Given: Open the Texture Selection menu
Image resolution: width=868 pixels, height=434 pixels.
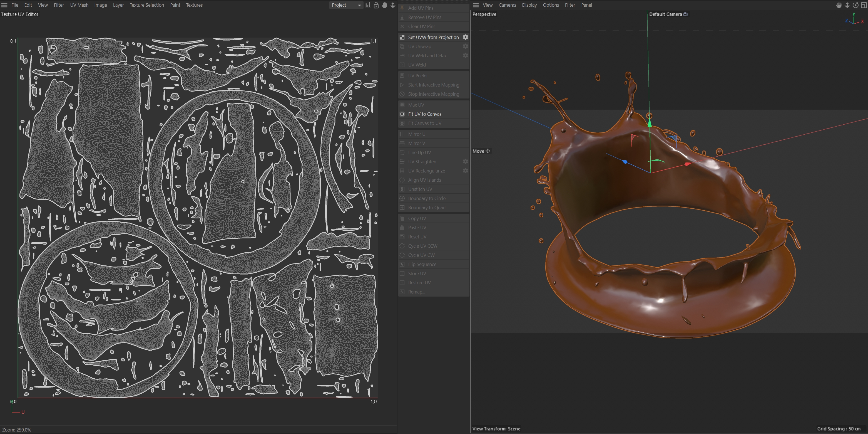Looking at the screenshot, I should click(146, 5).
